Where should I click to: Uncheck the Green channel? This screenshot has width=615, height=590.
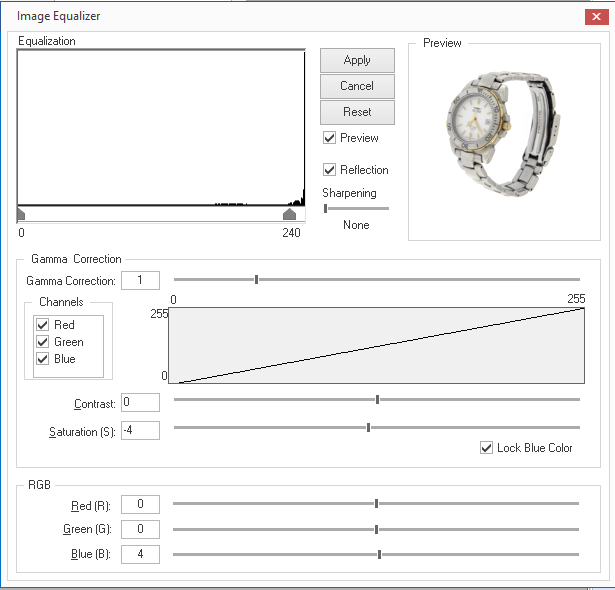[x=42, y=342]
